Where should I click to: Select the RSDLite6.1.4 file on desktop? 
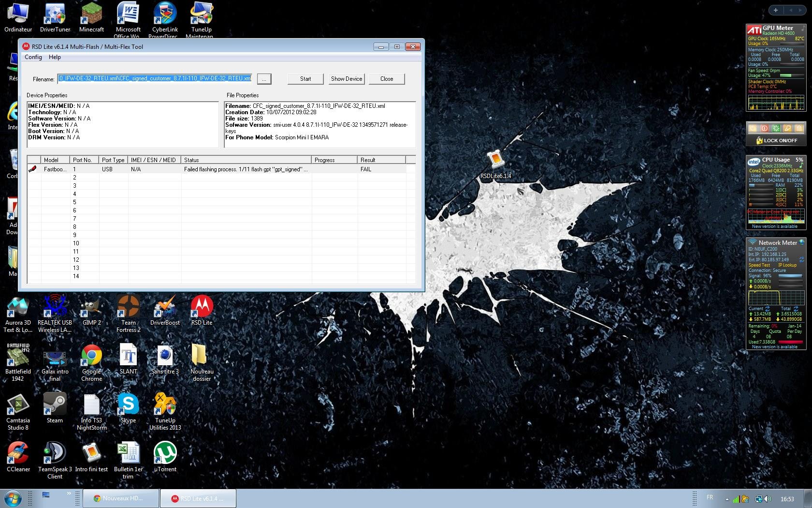coord(495,164)
